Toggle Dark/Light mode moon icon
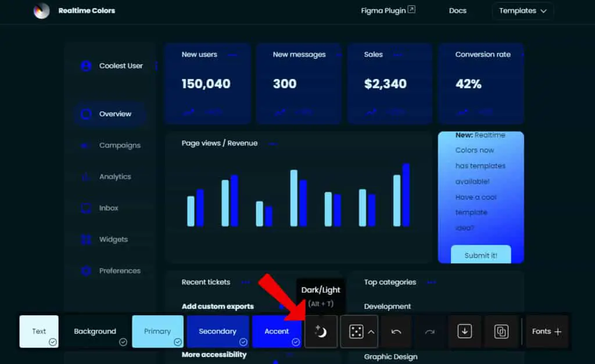 [321, 331]
